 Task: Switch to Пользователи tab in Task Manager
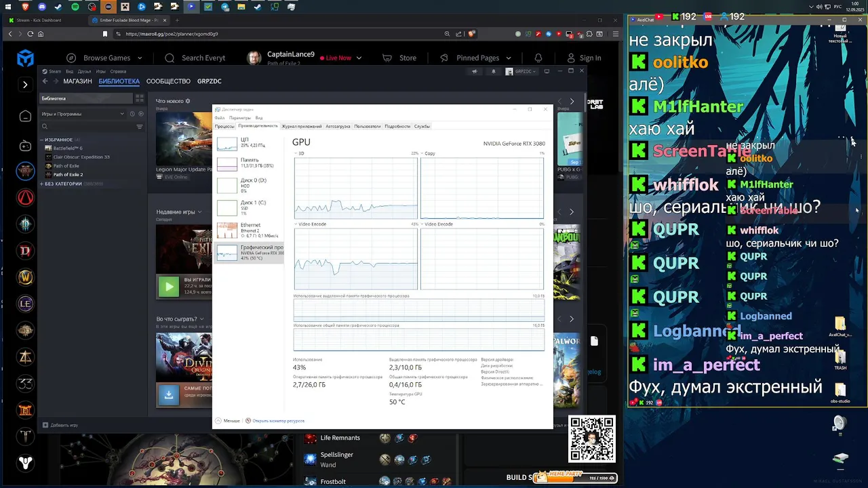click(368, 126)
